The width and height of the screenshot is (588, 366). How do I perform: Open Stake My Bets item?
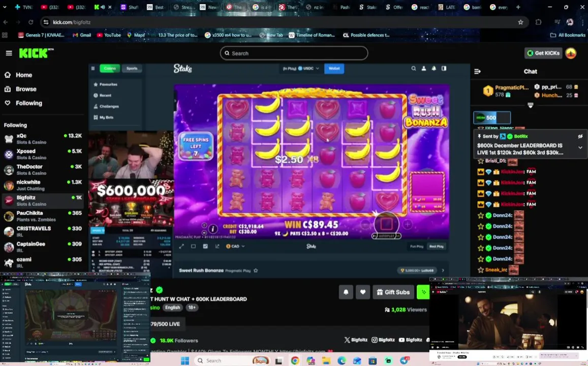[x=104, y=117]
